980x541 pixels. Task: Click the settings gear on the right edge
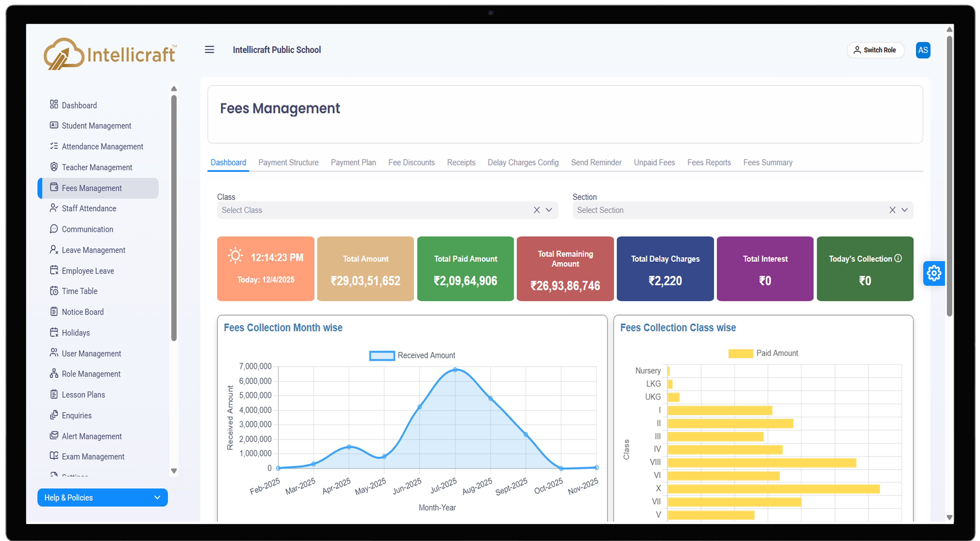pyautogui.click(x=934, y=273)
